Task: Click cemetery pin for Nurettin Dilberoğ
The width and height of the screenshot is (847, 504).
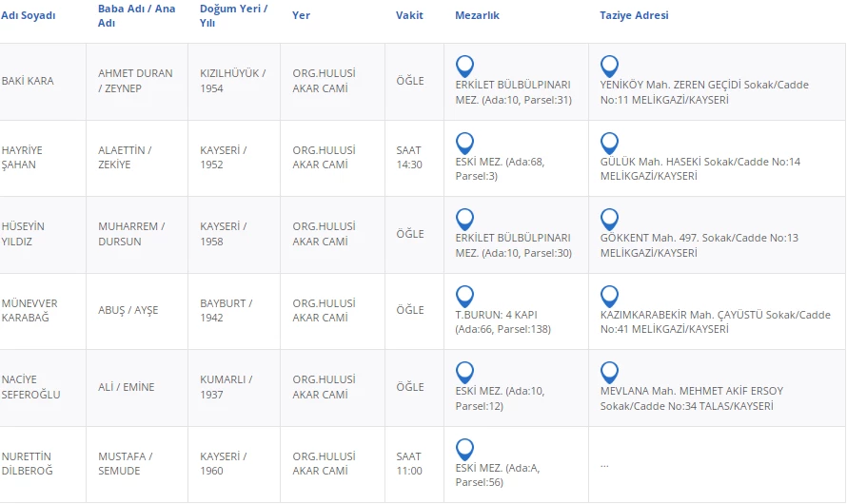Action: coord(464,449)
